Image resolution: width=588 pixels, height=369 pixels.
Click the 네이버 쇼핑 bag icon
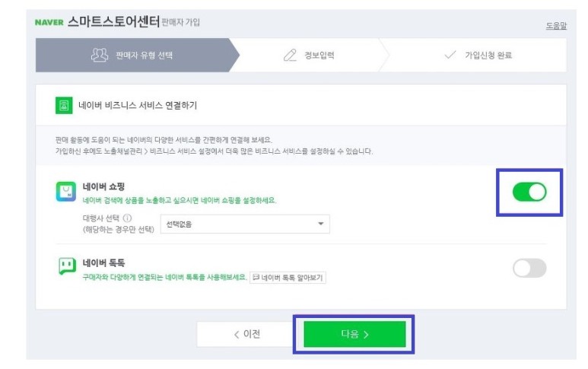[x=66, y=192]
